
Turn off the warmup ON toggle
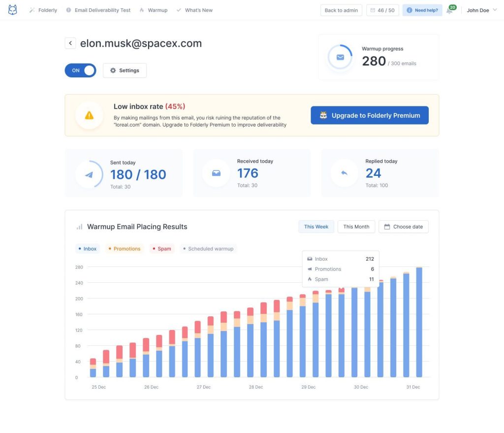coord(80,70)
